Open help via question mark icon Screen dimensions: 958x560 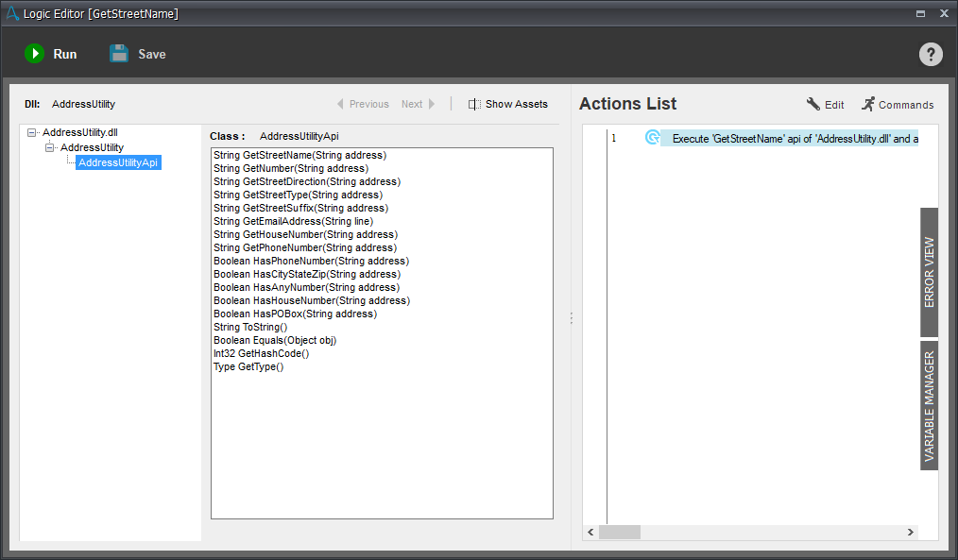[x=931, y=54]
